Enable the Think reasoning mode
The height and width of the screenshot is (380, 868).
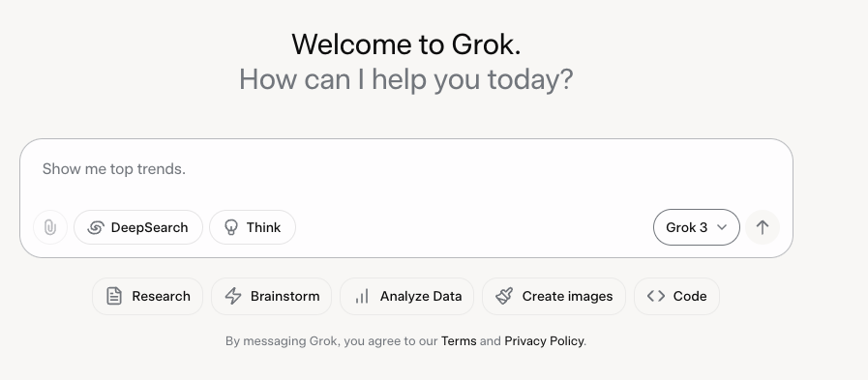[253, 227]
